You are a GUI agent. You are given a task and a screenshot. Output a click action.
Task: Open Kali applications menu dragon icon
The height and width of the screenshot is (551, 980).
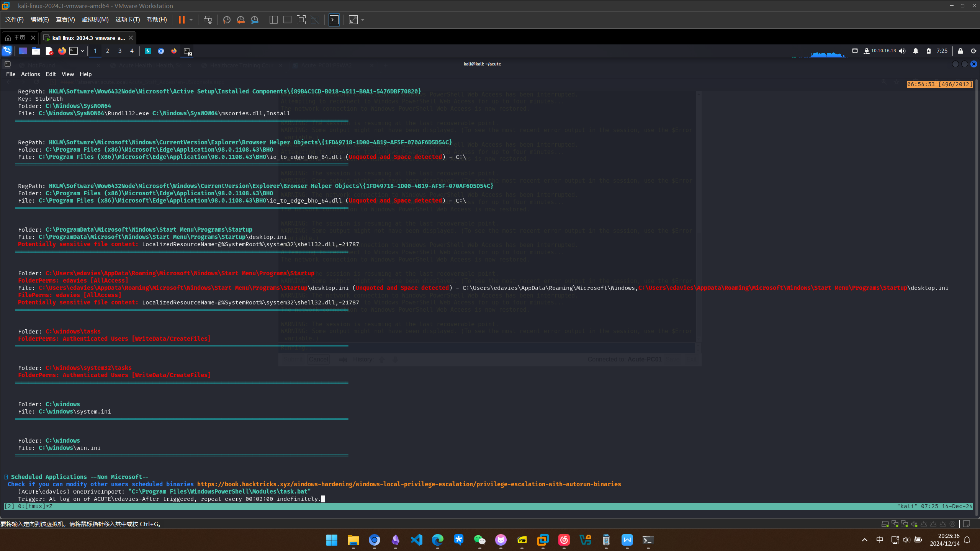(7, 51)
